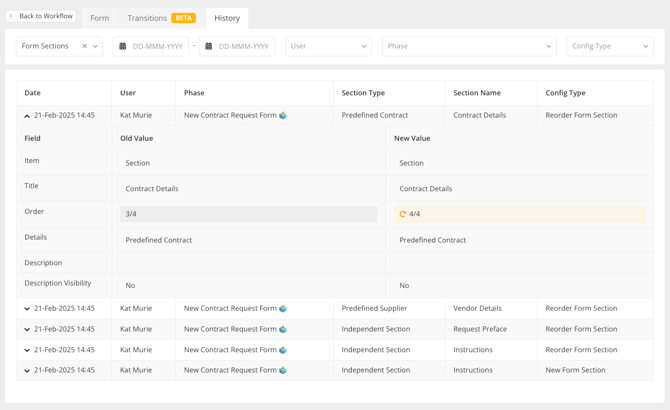Viewport: 670px width, 410px height.
Task: Click the Phase column header
Action: pyautogui.click(x=194, y=93)
